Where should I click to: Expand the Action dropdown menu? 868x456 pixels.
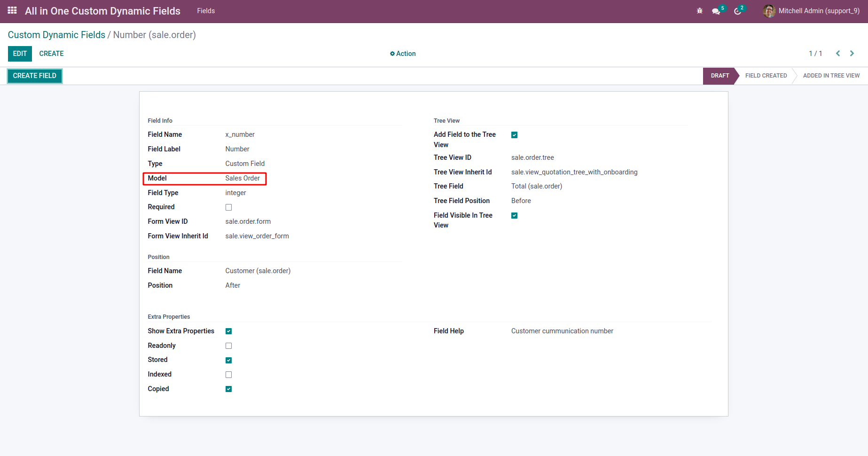pos(406,54)
